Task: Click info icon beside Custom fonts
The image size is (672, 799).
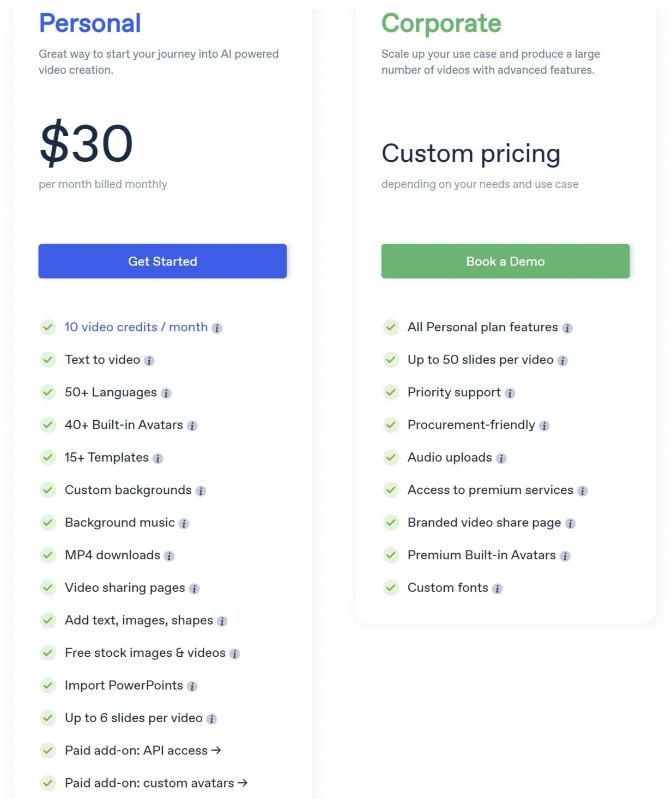Action: pyautogui.click(x=497, y=589)
